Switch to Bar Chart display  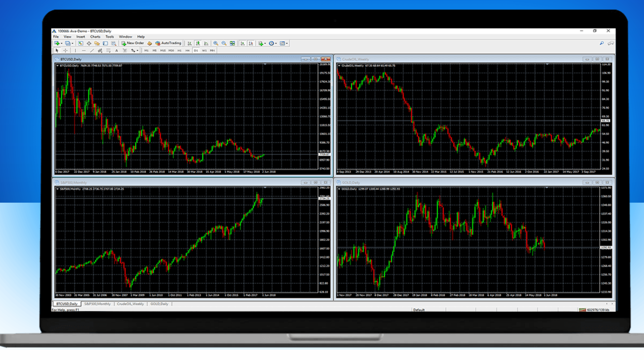click(x=189, y=43)
